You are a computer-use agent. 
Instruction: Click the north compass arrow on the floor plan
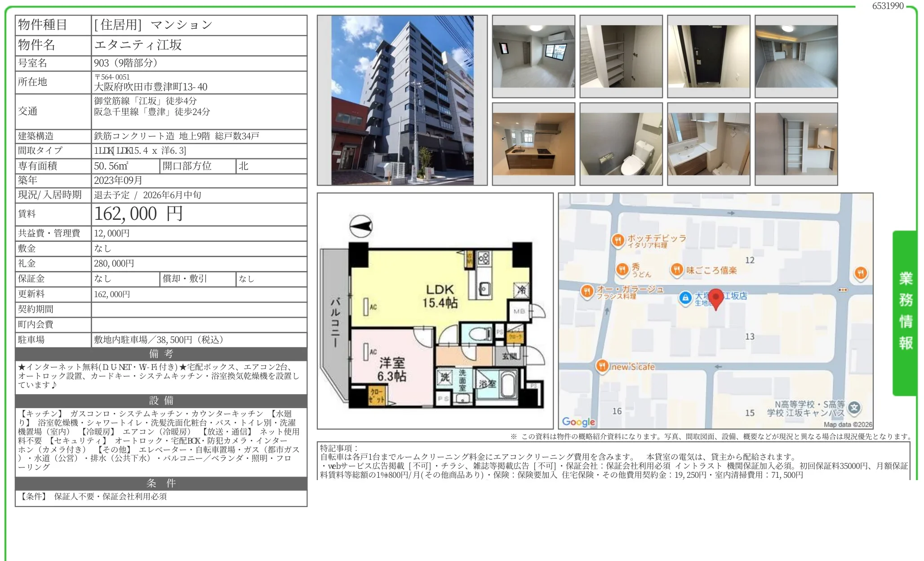pyautogui.click(x=361, y=226)
